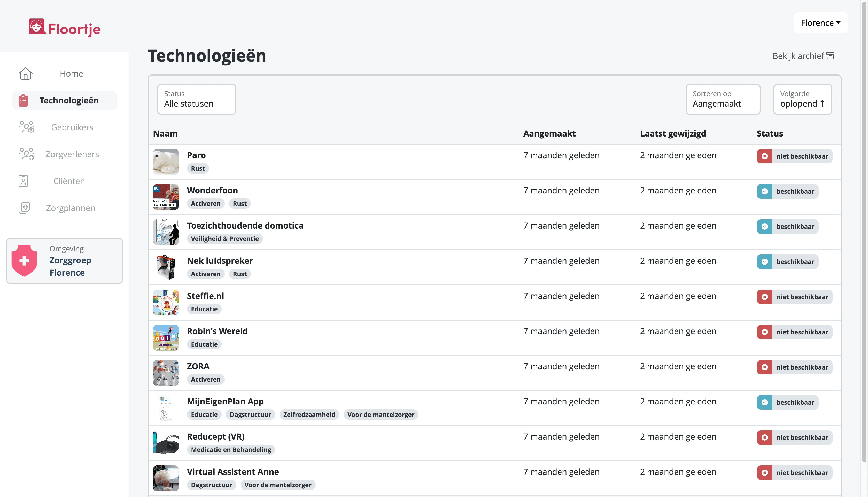Click Wonderfoon's blue check status icon
This screenshot has height=497, width=868.
pyautogui.click(x=765, y=191)
